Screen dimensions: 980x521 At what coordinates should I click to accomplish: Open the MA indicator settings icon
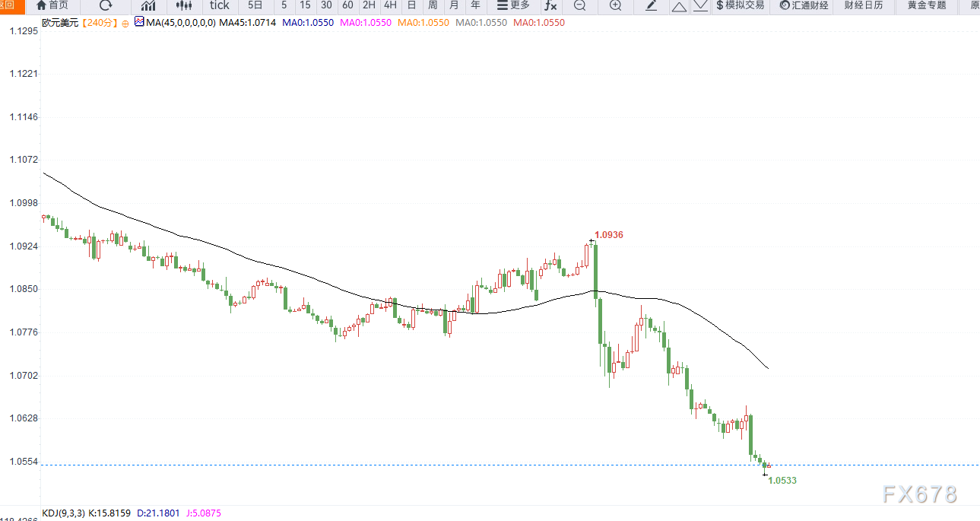point(139,22)
